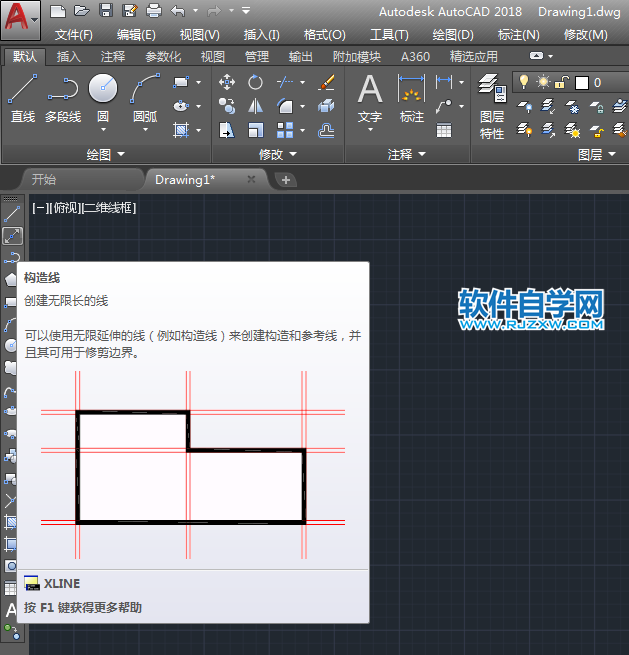Switch to the 输出 ribbon tab
629x655 pixels.
[x=300, y=56]
